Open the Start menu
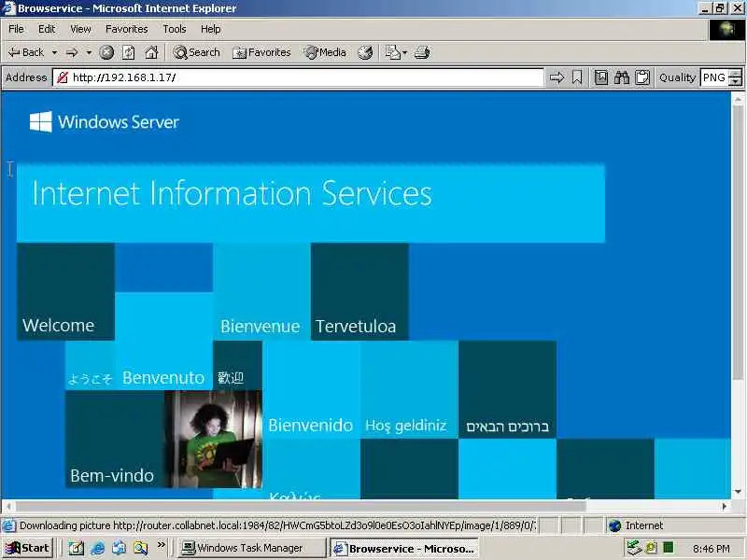 click(28, 548)
